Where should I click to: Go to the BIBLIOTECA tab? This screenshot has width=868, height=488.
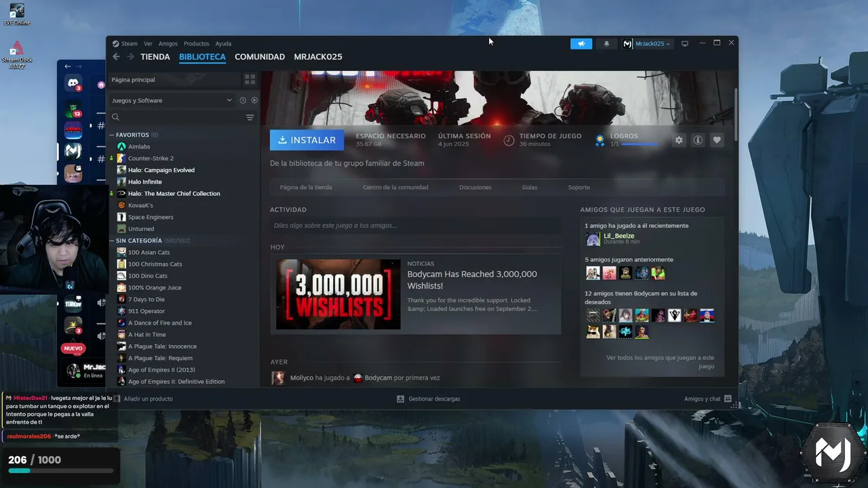202,57
